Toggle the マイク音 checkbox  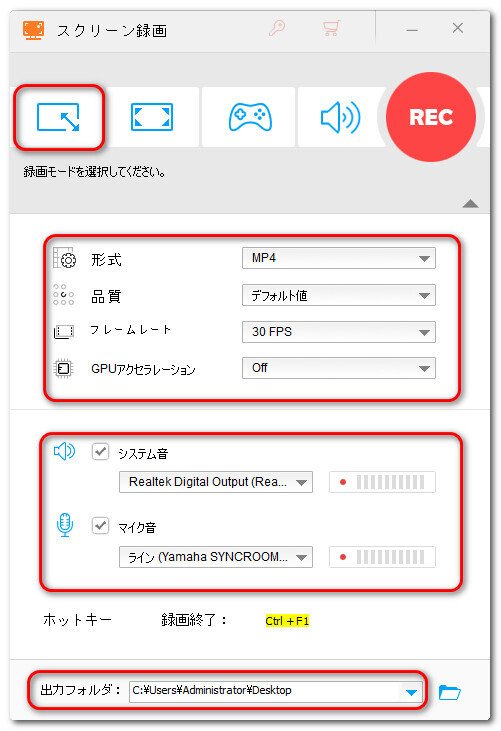coord(100,526)
